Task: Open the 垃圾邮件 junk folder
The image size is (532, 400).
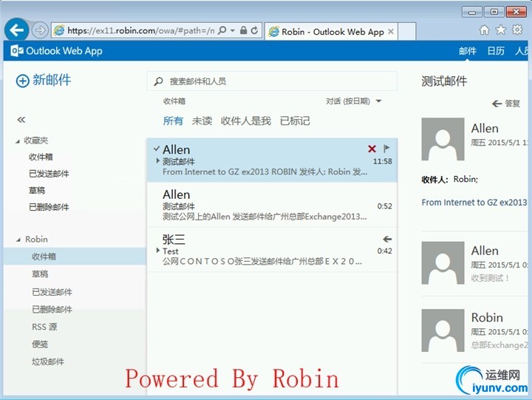Action: [x=48, y=362]
